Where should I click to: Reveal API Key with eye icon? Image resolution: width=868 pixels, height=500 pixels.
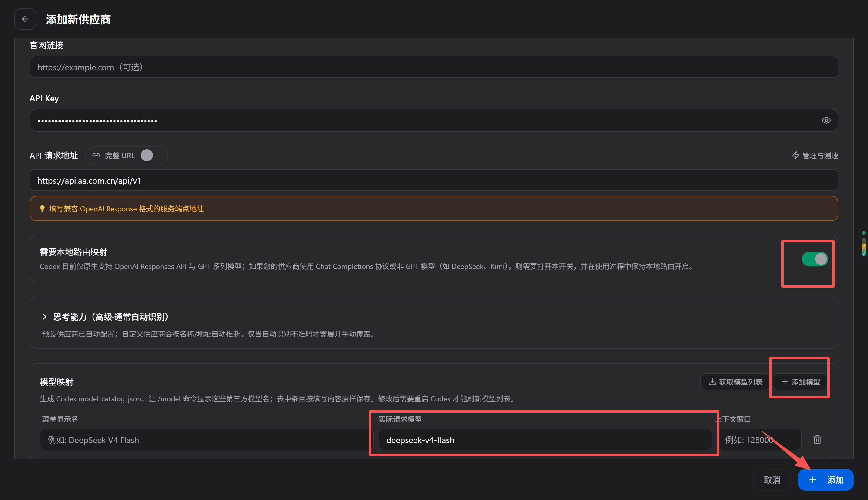tap(826, 121)
